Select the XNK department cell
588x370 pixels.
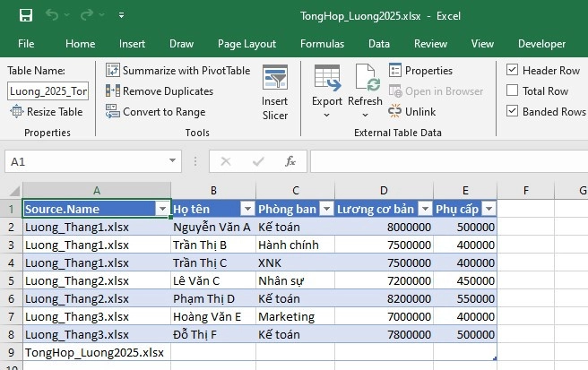coord(295,262)
